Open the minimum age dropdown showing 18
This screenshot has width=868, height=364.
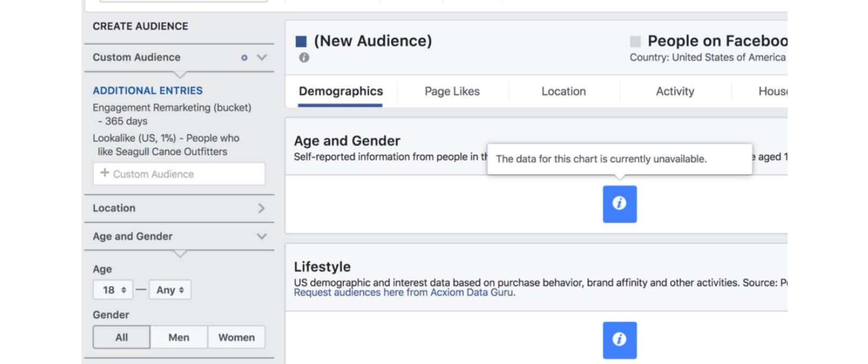click(113, 290)
